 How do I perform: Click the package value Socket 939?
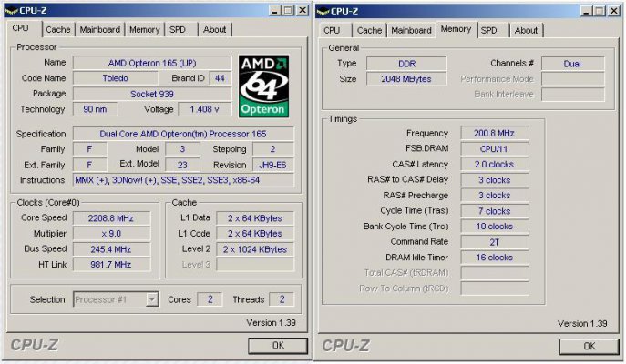click(x=152, y=94)
